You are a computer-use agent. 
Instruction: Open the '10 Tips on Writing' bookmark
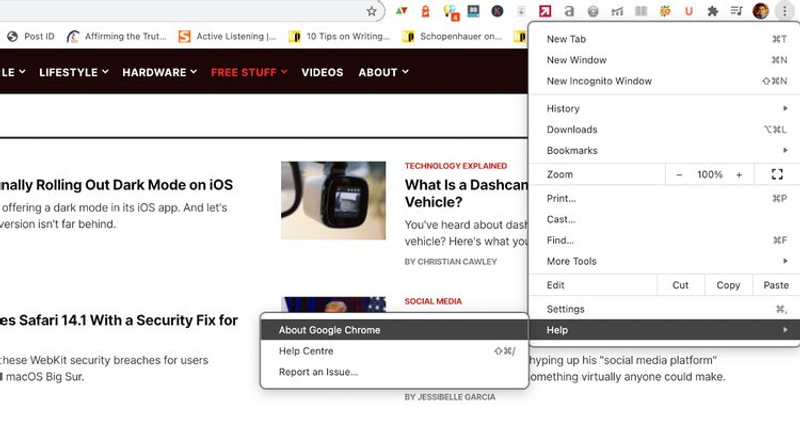339,36
